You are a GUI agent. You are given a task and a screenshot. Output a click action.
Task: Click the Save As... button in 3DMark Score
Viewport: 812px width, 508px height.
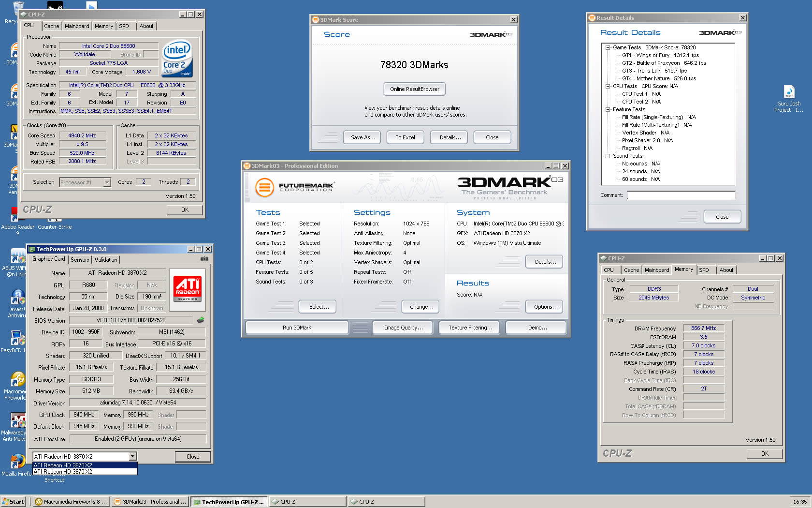point(363,137)
